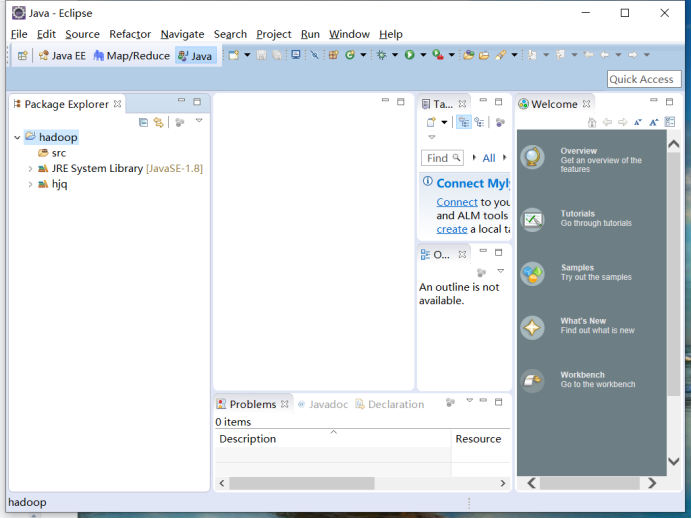This screenshot has width=692, height=519.
Task: Open the Search dropdown arrow
Action: pos(515,55)
